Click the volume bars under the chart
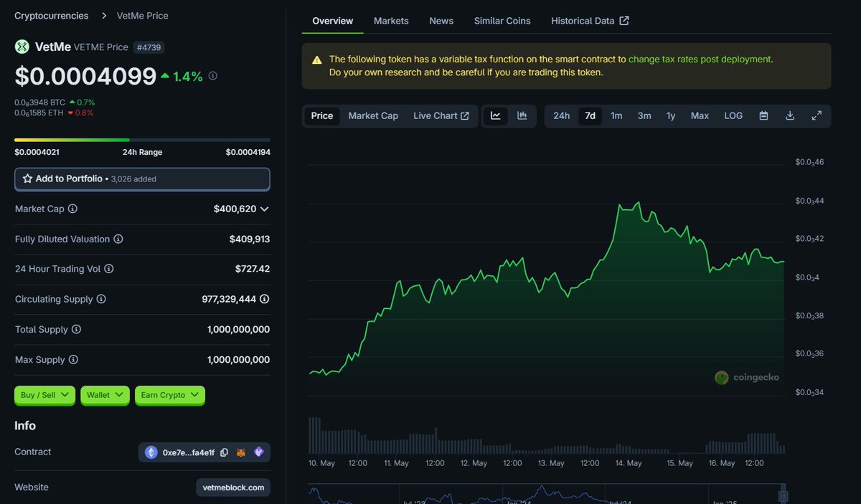Image resolution: width=861 pixels, height=504 pixels. point(547,435)
